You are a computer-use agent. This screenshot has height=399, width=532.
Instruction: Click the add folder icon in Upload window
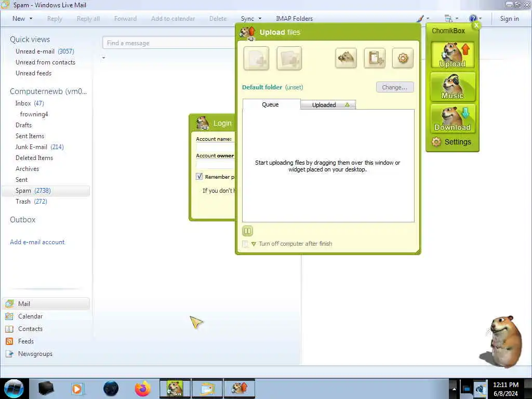click(x=289, y=58)
